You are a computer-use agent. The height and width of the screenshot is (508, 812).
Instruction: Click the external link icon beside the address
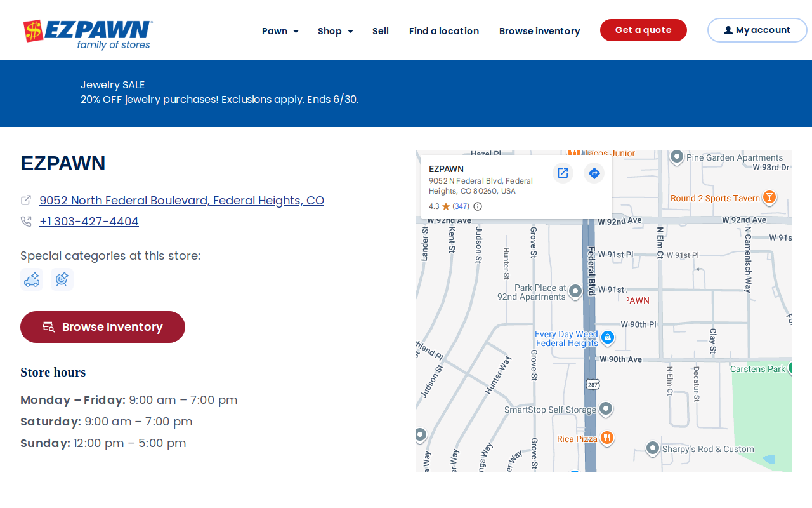26,200
